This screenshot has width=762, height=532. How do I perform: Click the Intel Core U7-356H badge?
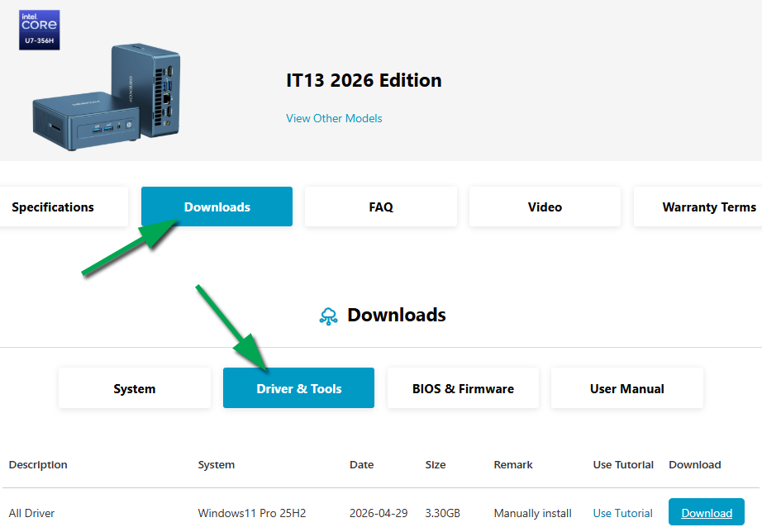point(40,30)
